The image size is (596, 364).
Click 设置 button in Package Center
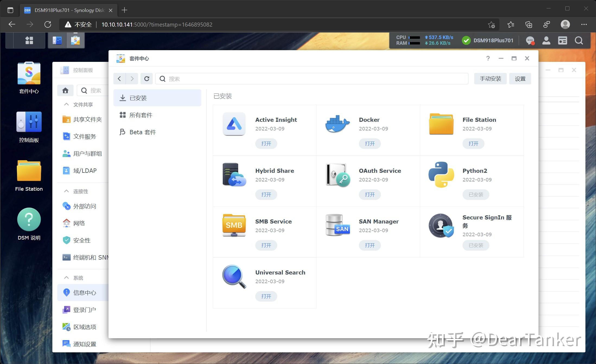tap(520, 79)
